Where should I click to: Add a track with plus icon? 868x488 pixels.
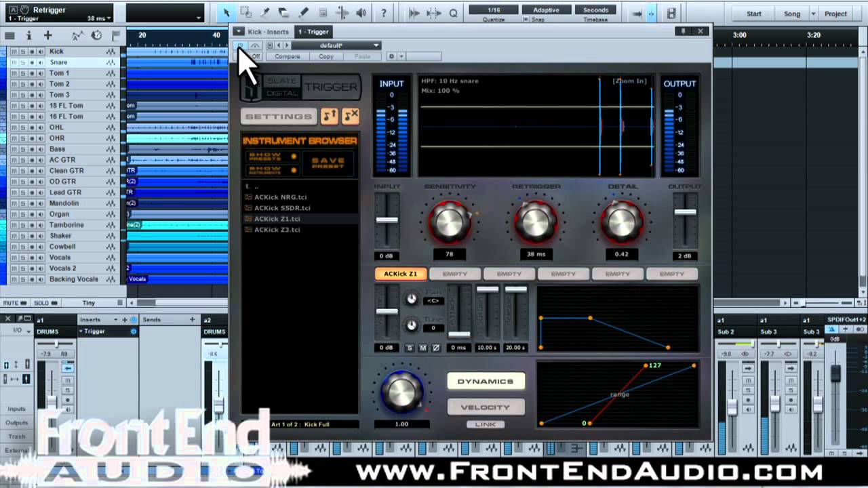coord(47,35)
